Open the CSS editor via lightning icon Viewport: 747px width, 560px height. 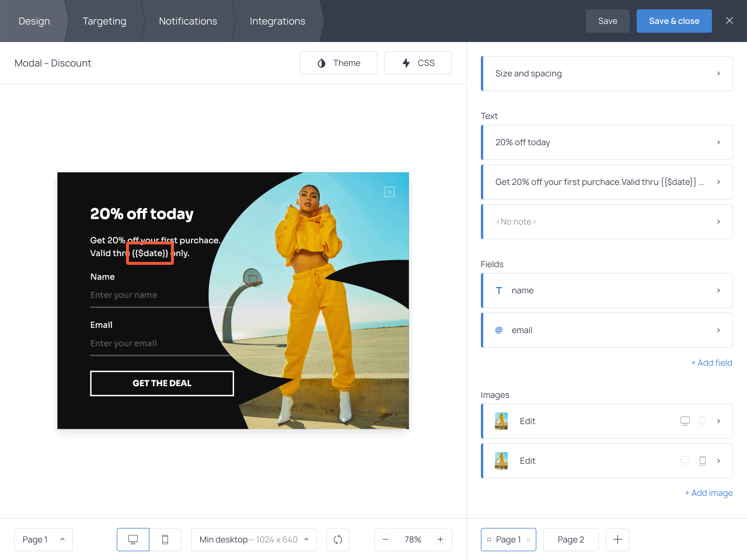pos(418,62)
